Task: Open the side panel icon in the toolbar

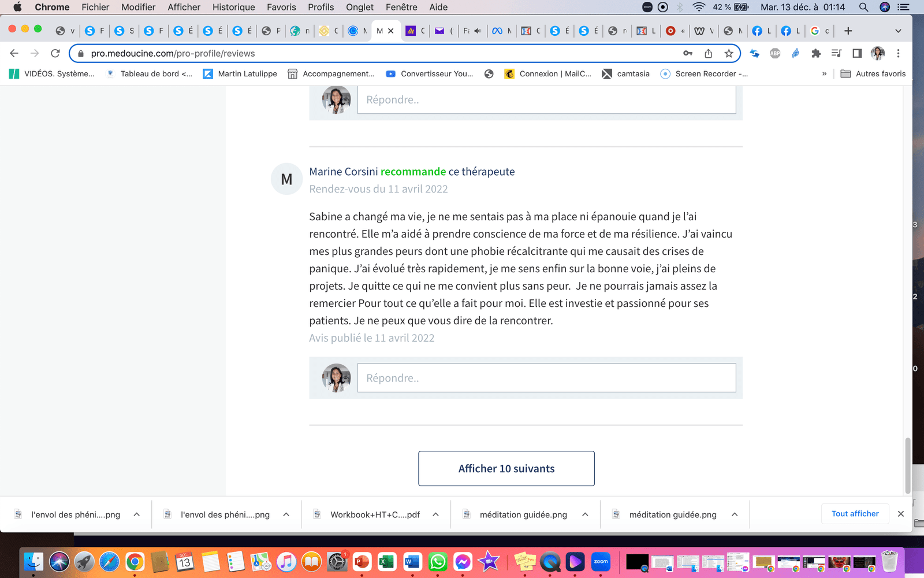Action: (857, 53)
